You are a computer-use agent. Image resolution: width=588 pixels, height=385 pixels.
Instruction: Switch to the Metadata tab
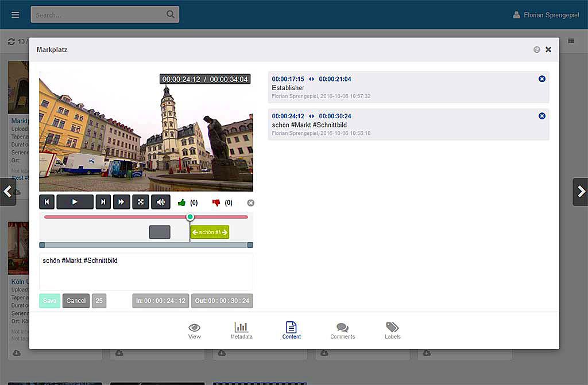point(241,330)
